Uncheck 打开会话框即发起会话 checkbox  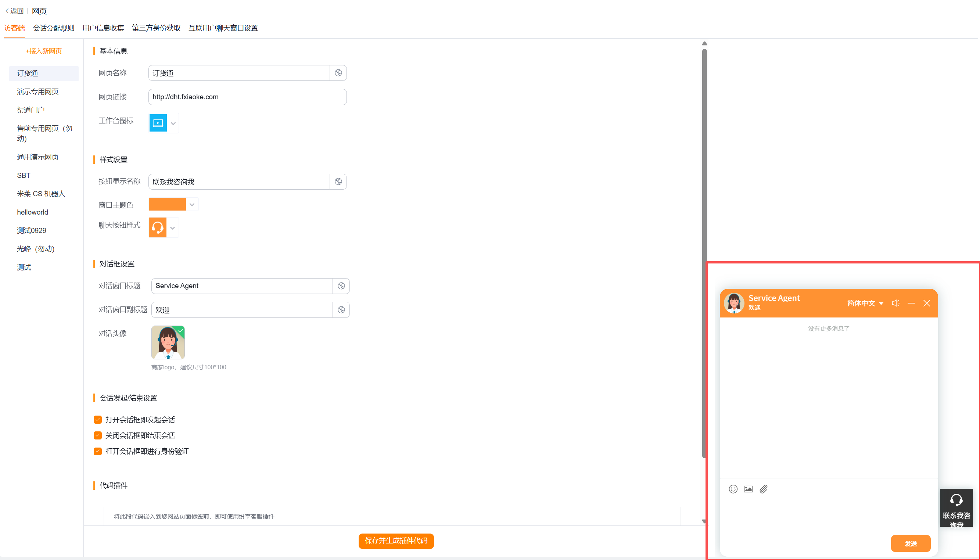click(98, 420)
